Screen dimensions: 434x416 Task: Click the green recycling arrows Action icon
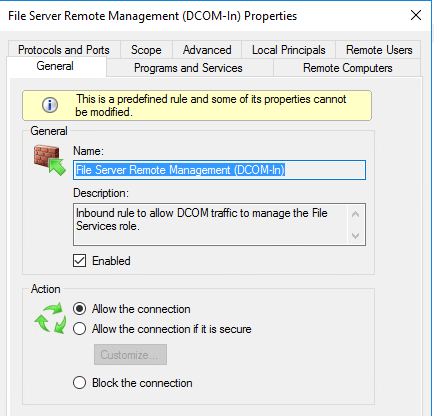(x=50, y=318)
